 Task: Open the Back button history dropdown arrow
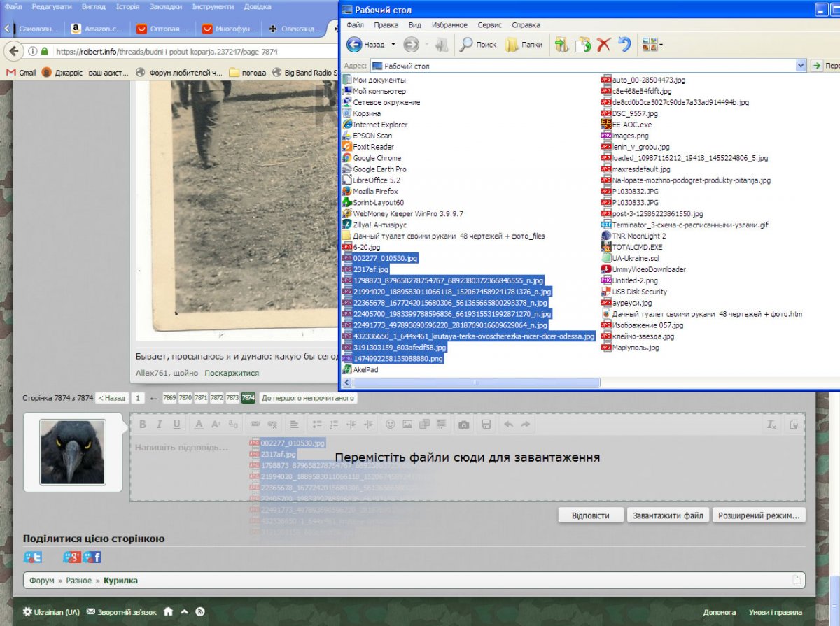393,45
